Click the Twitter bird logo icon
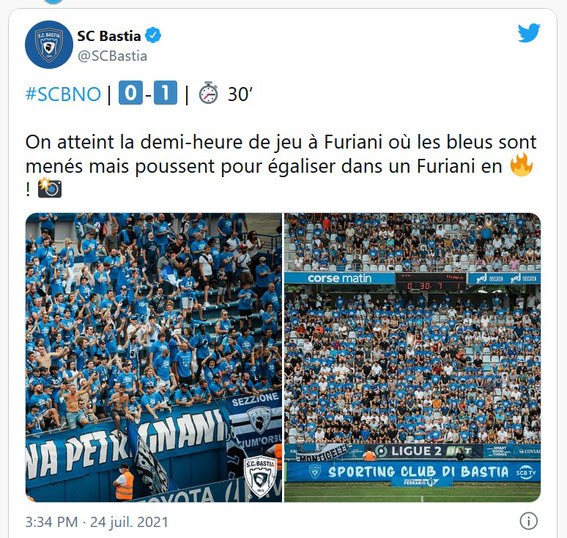 (529, 33)
